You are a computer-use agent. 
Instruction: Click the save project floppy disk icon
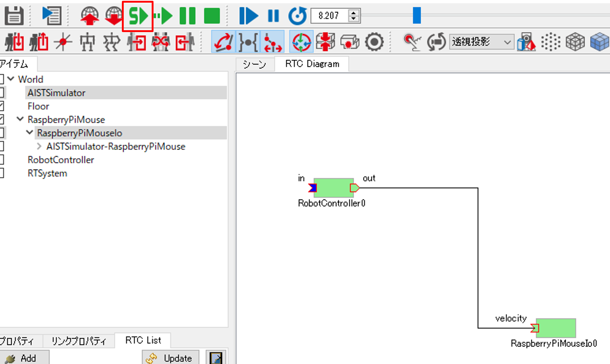14,16
